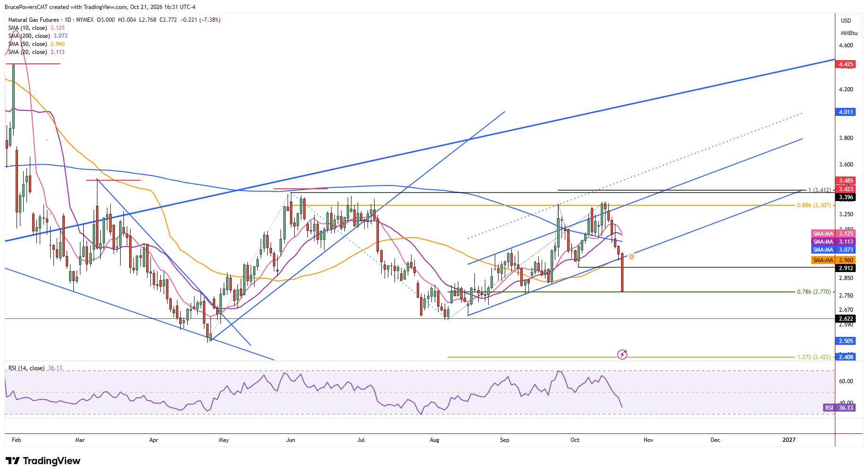The width and height of the screenshot is (868, 475).
Task: Click the 0.786 (2.770) Fibonacci label
Action: coord(814,292)
